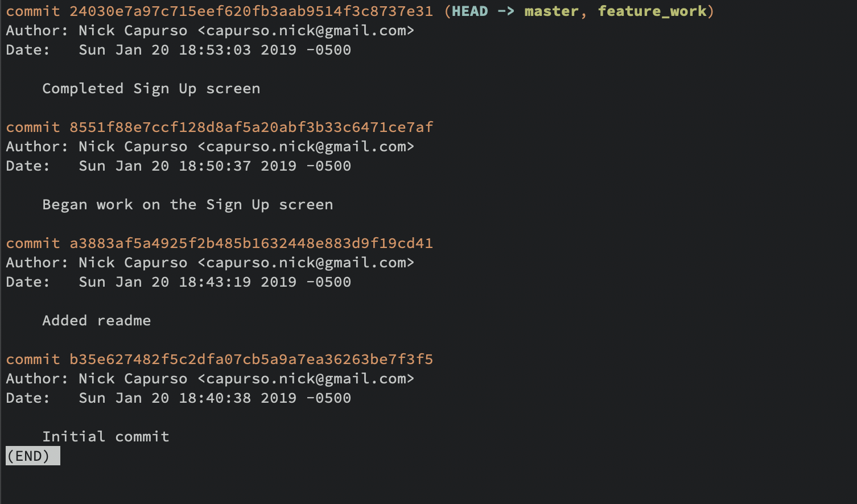Click the commit hash starting with b35e6274
The width and height of the screenshot is (857, 504).
251,360
